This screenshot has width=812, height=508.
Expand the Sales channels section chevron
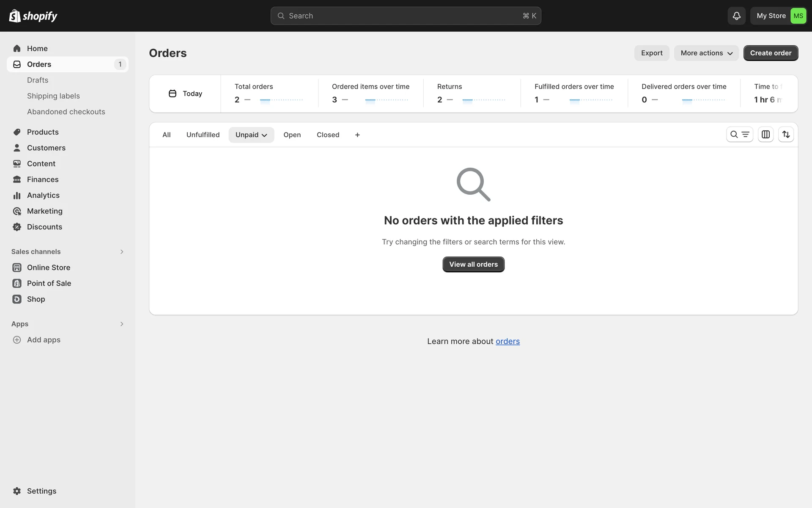[x=122, y=252]
